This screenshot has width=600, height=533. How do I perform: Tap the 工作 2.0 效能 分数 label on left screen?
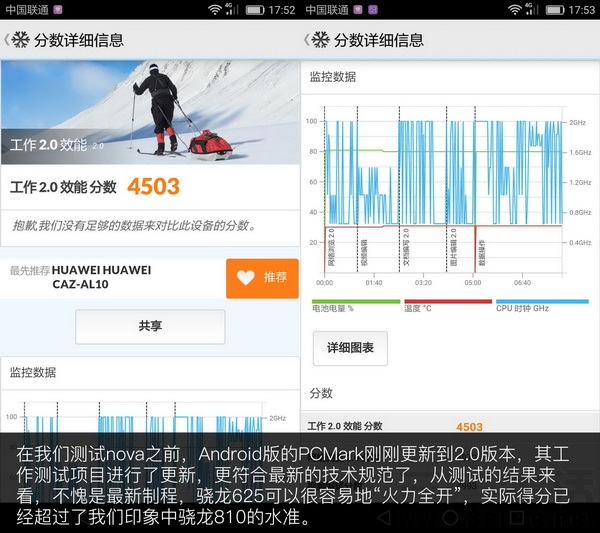[64, 187]
